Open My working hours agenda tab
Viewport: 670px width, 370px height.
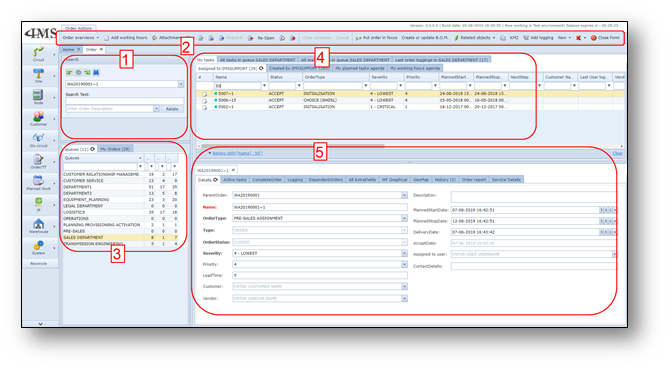pos(415,68)
